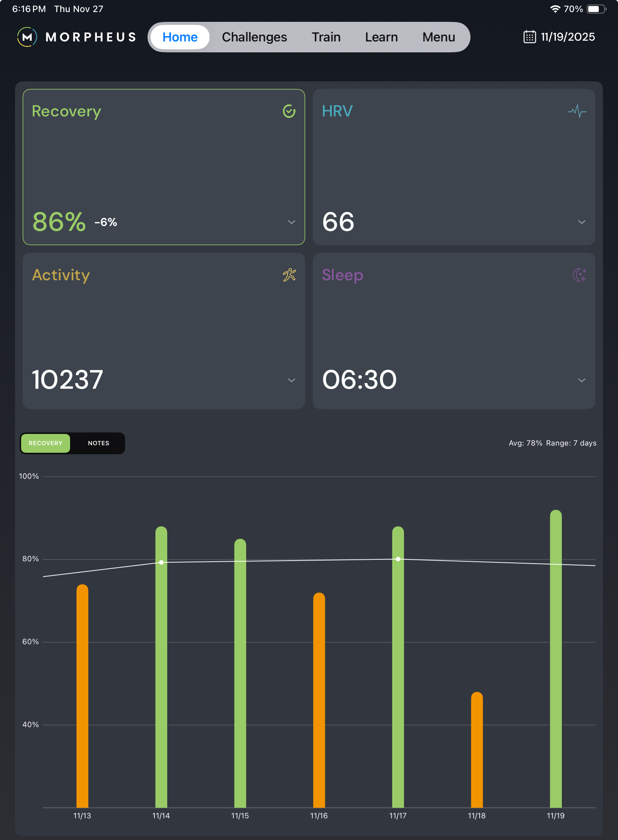Click trend line point on 11/17
Screen dimensions: 618x840
398,559
